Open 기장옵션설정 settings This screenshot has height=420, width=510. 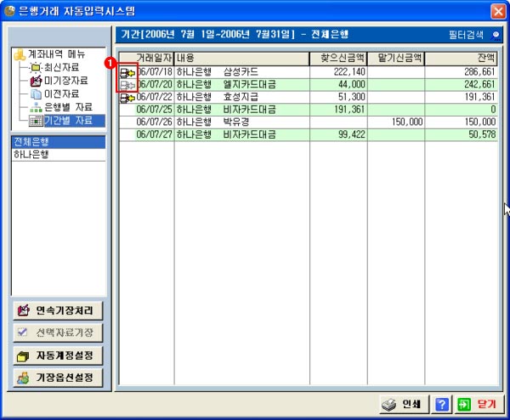click(58, 377)
